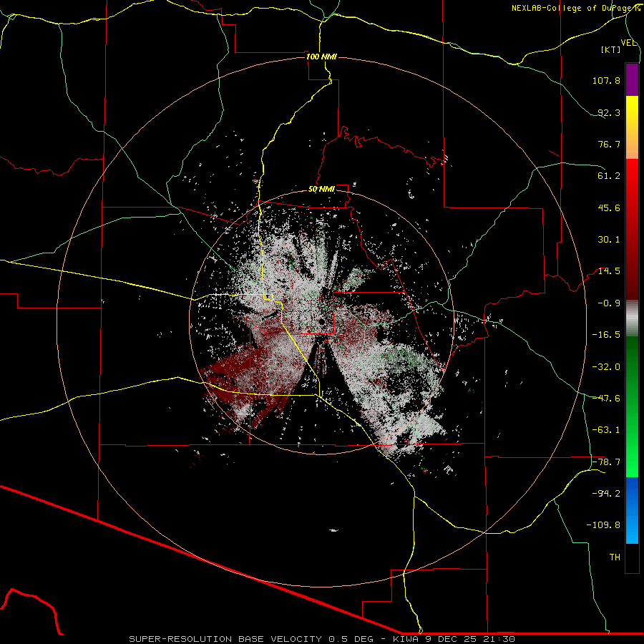The width and height of the screenshot is (644, 644).
Task: Select the -63.1 value on the velocity scale
Action: [x=606, y=430]
